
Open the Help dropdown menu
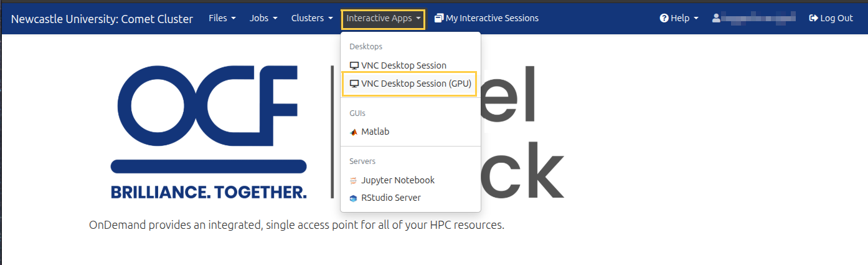tap(679, 19)
